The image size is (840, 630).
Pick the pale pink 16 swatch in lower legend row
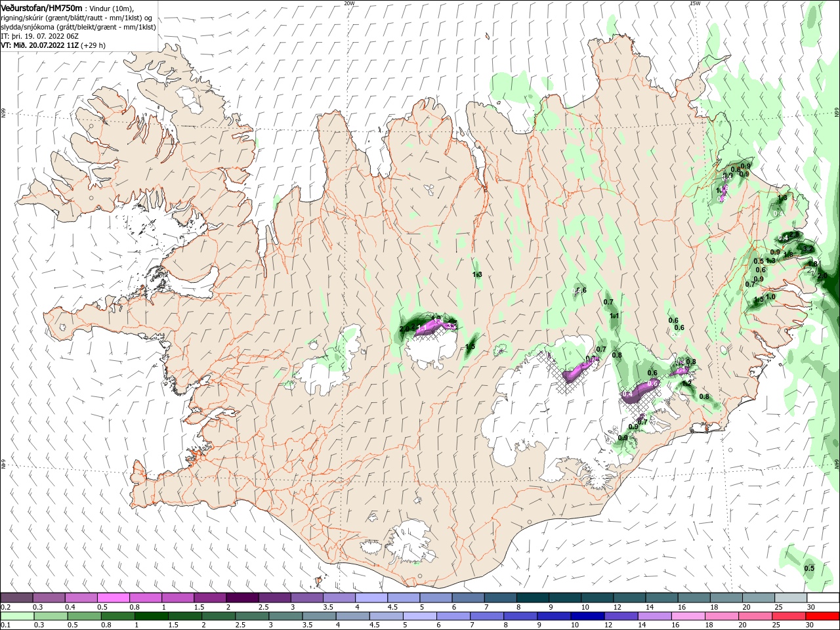(x=688, y=616)
